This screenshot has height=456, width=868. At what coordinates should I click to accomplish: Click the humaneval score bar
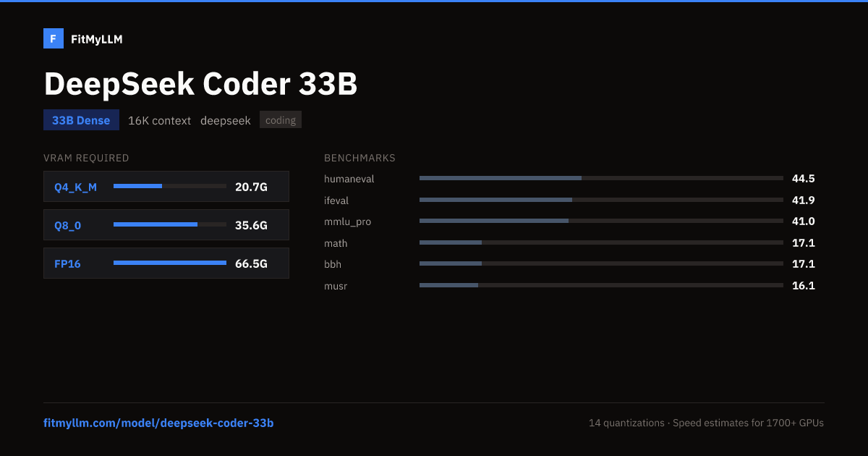[601, 178]
